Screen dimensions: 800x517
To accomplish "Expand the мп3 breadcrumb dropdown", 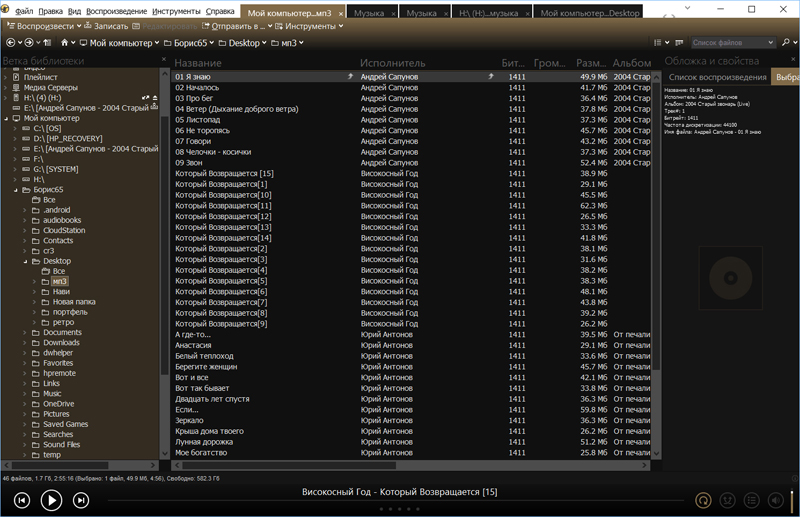I will coord(301,43).
